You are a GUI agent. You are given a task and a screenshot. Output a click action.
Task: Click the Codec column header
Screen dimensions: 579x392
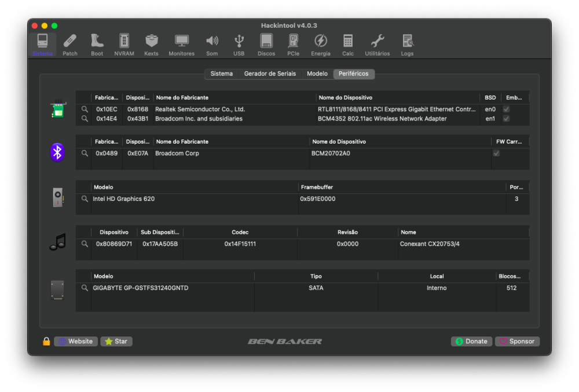click(240, 232)
